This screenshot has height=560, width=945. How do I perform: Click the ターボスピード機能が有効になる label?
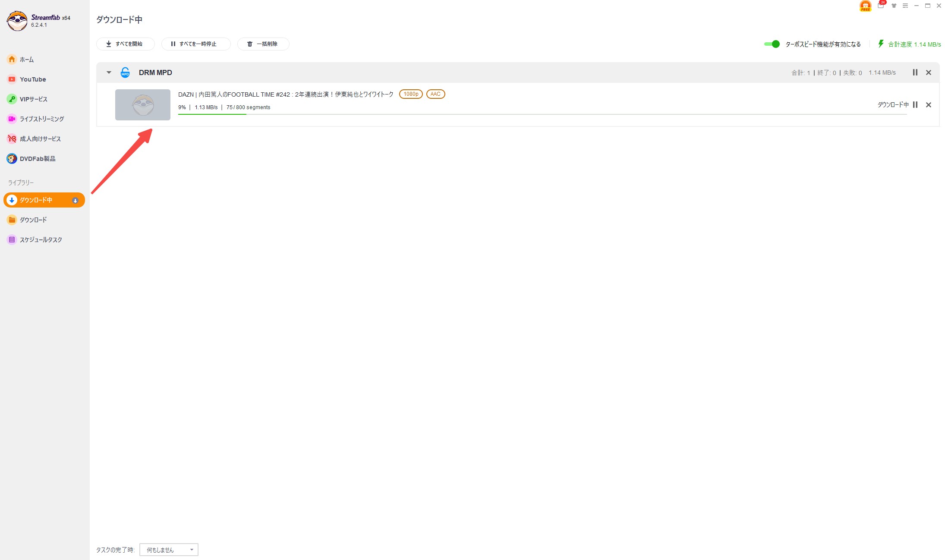click(823, 44)
